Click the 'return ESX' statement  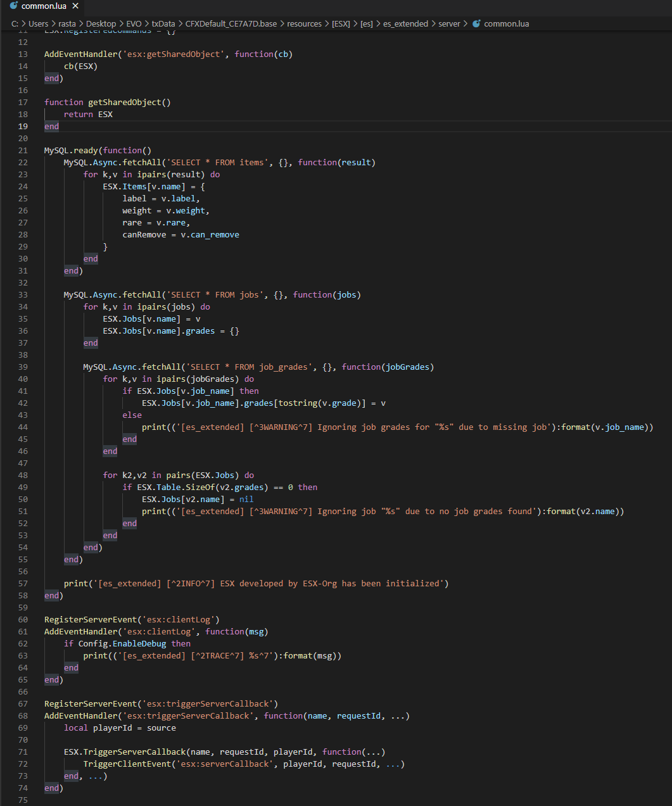tap(88, 115)
